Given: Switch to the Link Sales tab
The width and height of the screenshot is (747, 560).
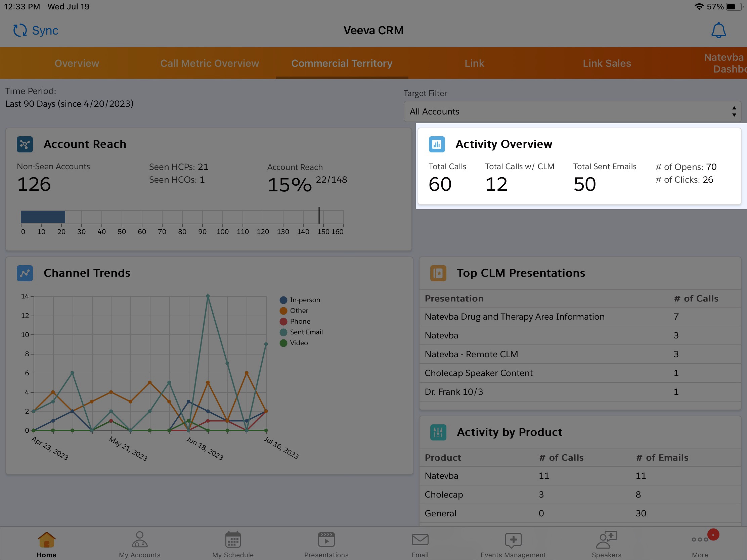Looking at the screenshot, I should (x=607, y=63).
